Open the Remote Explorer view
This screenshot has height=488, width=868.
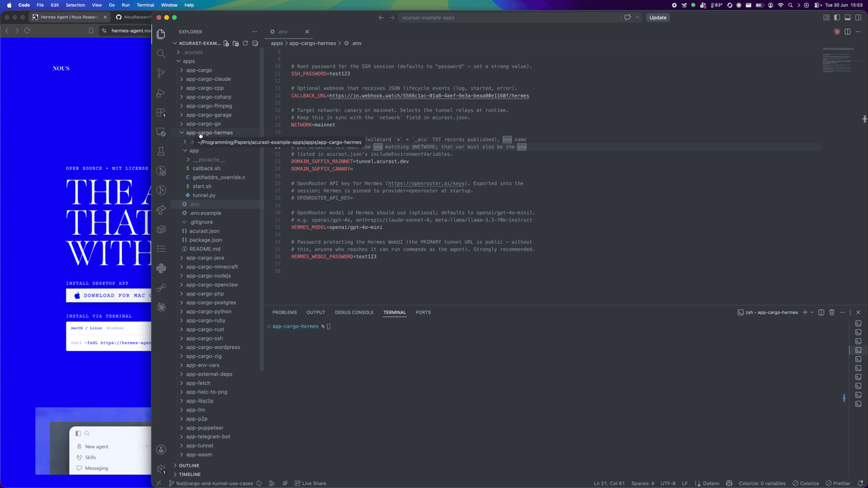[161, 132]
